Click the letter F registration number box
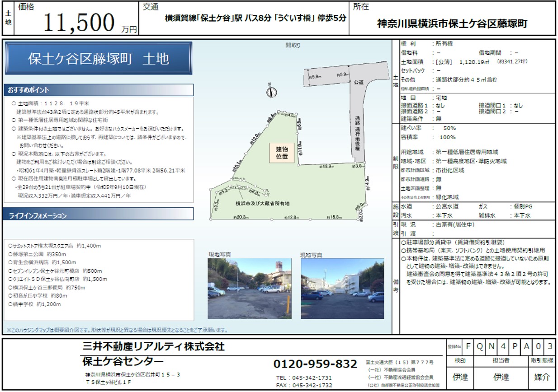Viewport: 558px width, 392px height. tap(468, 347)
